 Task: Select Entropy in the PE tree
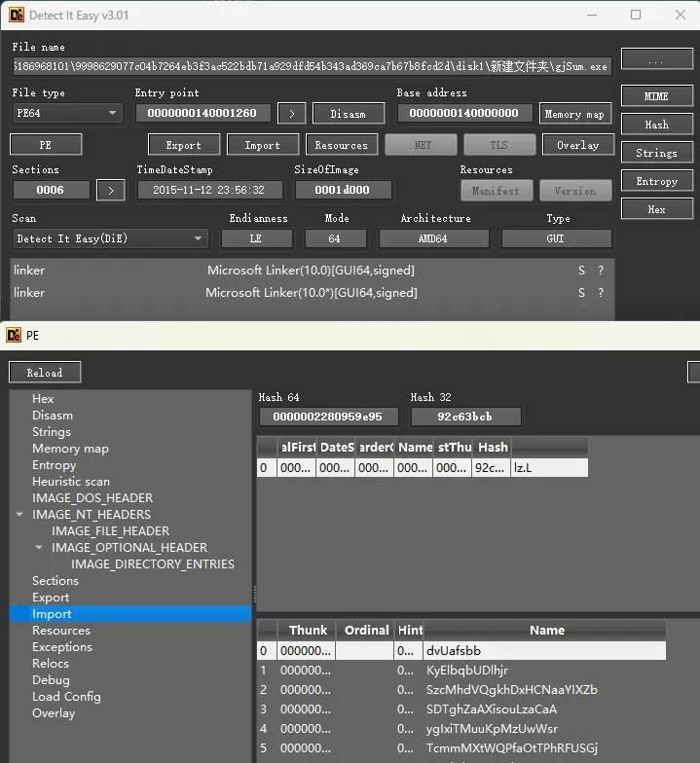coord(55,465)
